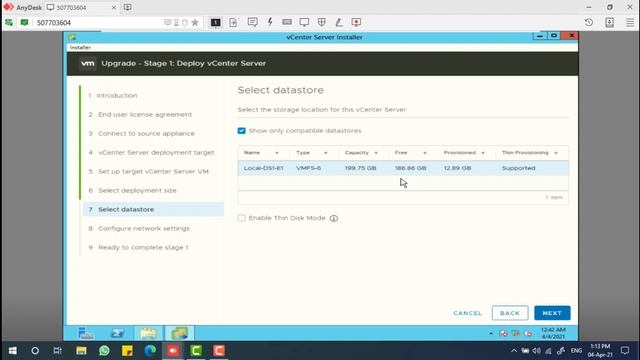
Task: Click the VMFS-6 type cell
Action: click(x=309, y=168)
